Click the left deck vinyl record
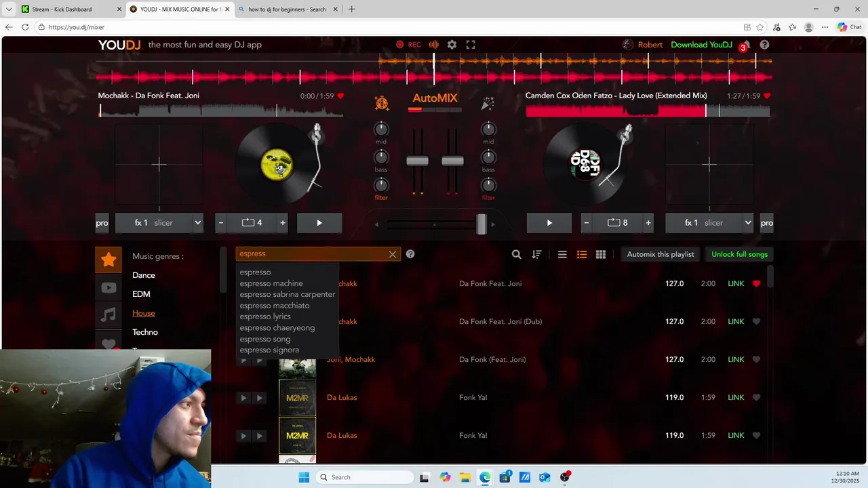Viewport: 868px width, 488px height. 277,164
